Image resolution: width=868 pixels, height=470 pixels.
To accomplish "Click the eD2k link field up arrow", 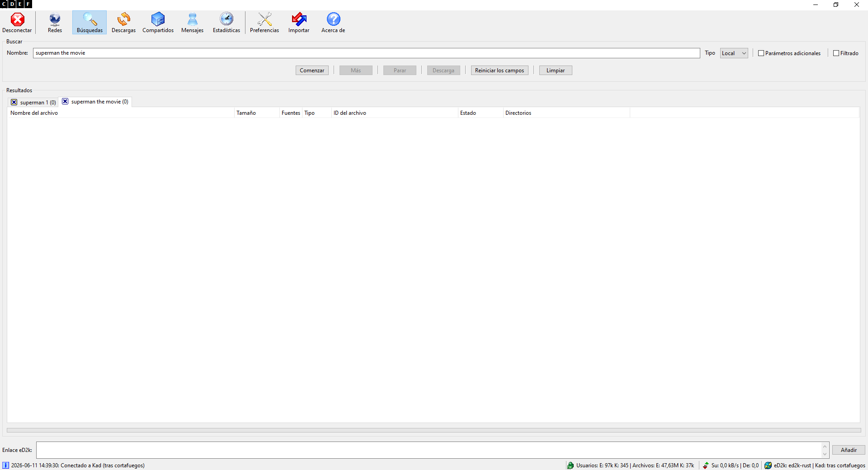I will [825, 446].
